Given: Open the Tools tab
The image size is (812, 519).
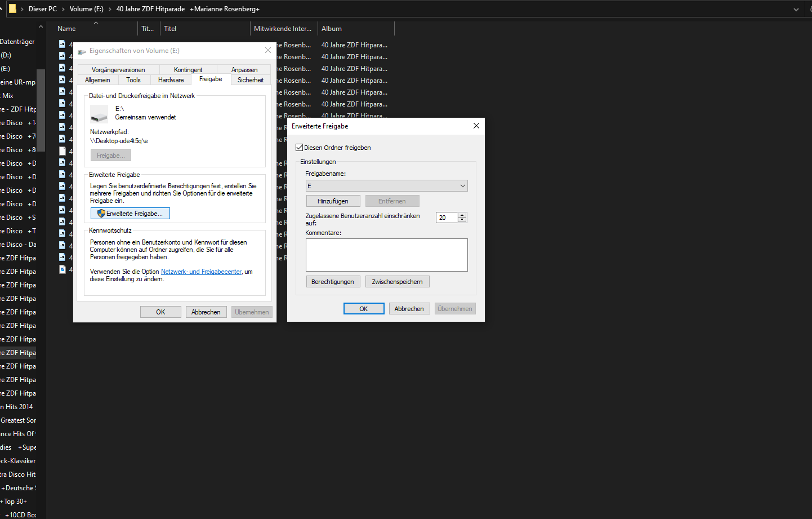Looking at the screenshot, I should [x=133, y=80].
